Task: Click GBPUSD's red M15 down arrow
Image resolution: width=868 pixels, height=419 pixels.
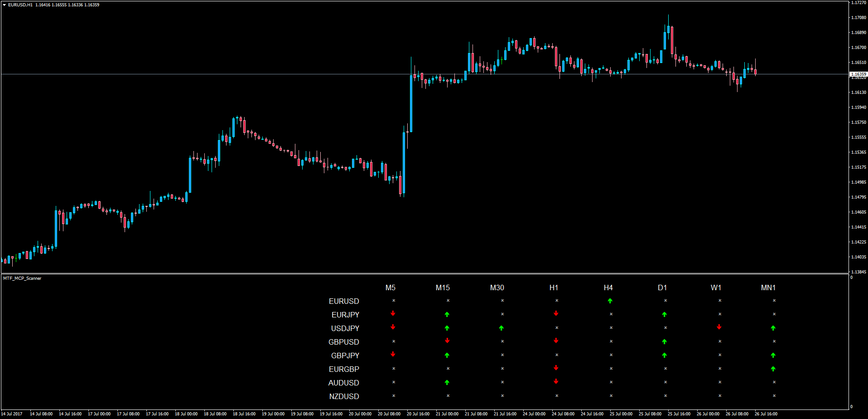Action: point(447,341)
